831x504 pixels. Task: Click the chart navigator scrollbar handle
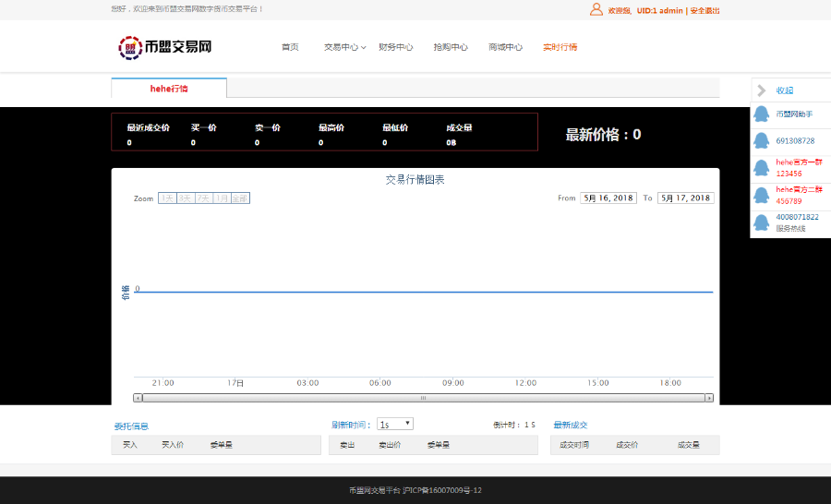click(424, 398)
